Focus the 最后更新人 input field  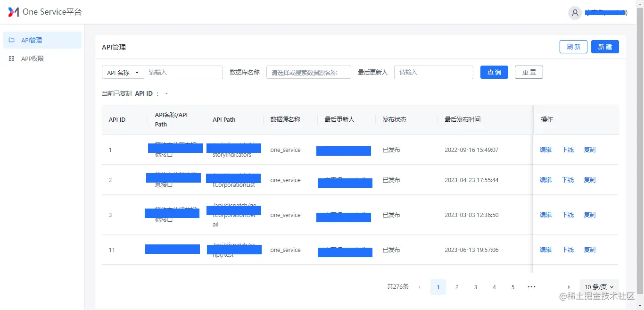click(x=434, y=72)
